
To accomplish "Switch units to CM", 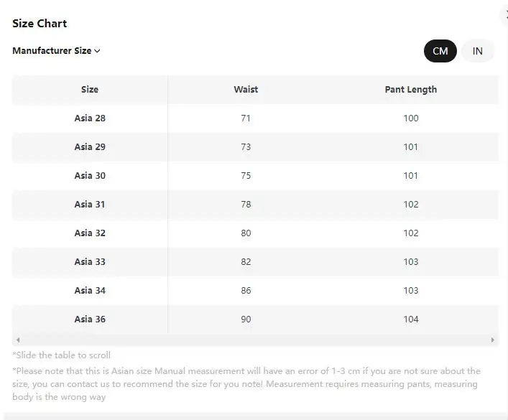I will pyautogui.click(x=440, y=51).
